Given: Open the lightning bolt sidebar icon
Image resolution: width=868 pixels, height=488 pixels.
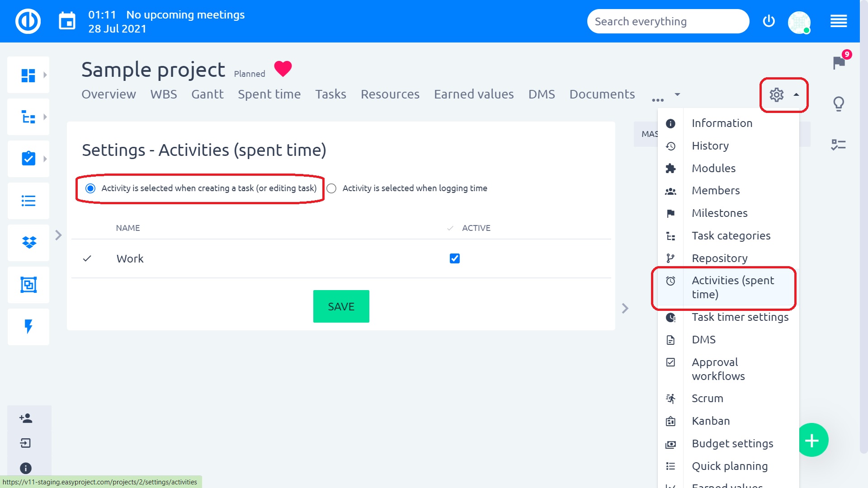Looking at the screenshot, I should click(28, 327).
